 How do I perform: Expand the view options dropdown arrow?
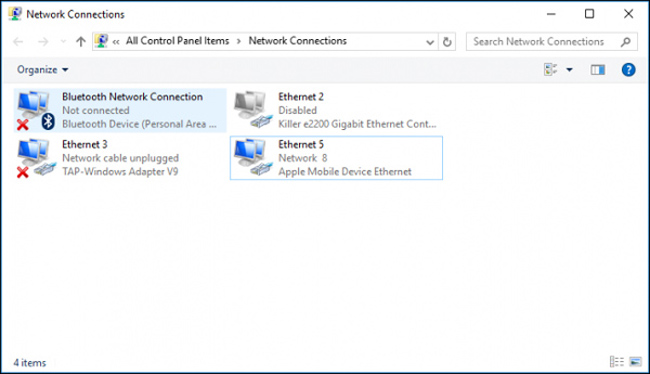570,70
